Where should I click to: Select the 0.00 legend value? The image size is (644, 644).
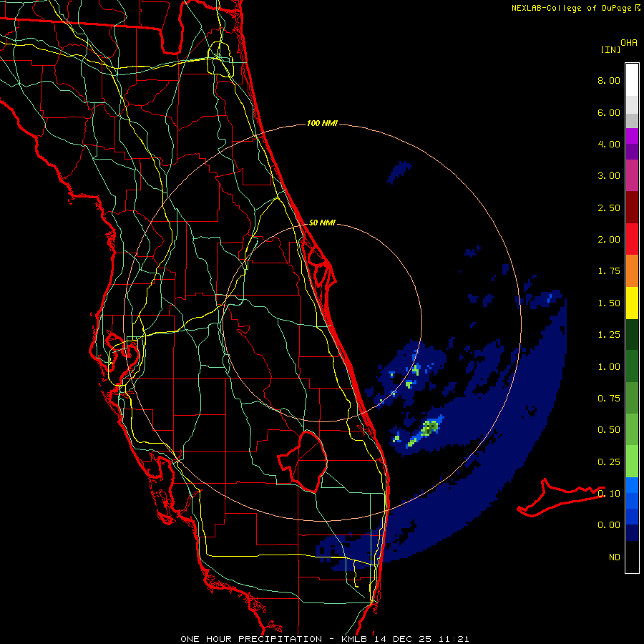point(609,525)
